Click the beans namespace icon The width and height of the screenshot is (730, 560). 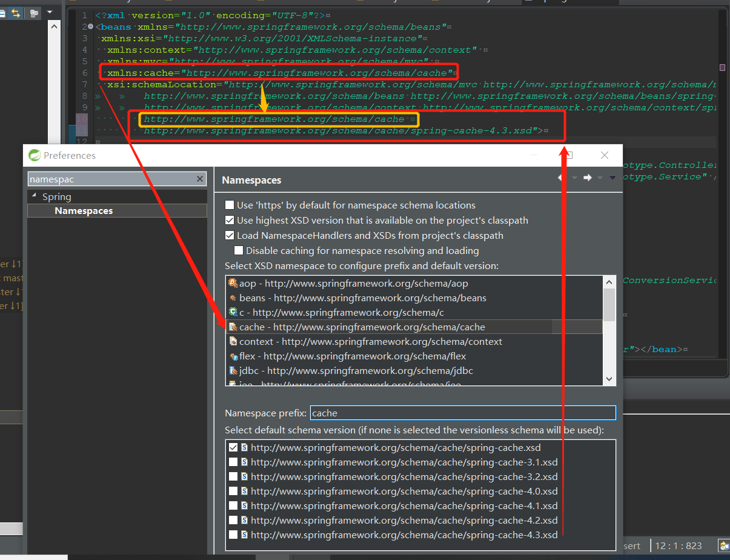(x=233, y=298)
